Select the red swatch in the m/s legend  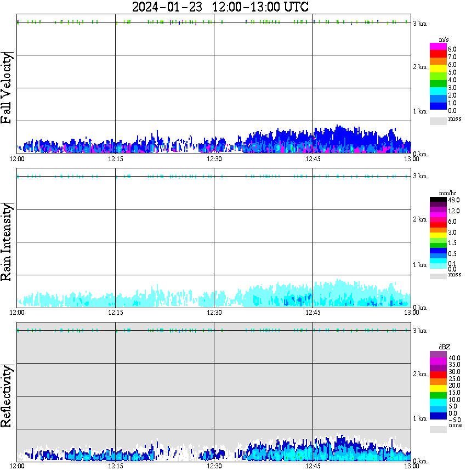pos(438,54)
